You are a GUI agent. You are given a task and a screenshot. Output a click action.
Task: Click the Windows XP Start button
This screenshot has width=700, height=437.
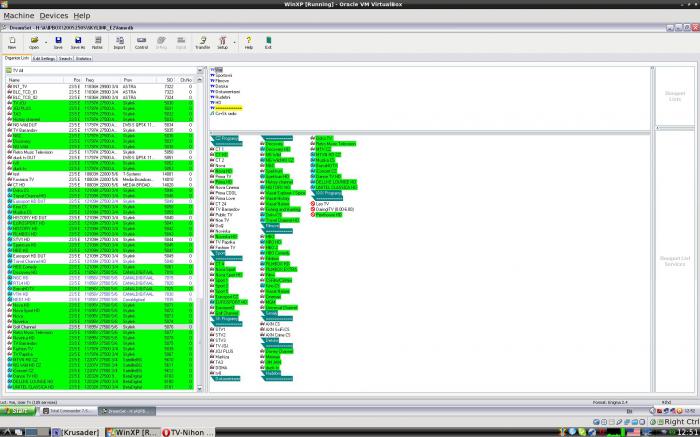click(x=18, y=411)
